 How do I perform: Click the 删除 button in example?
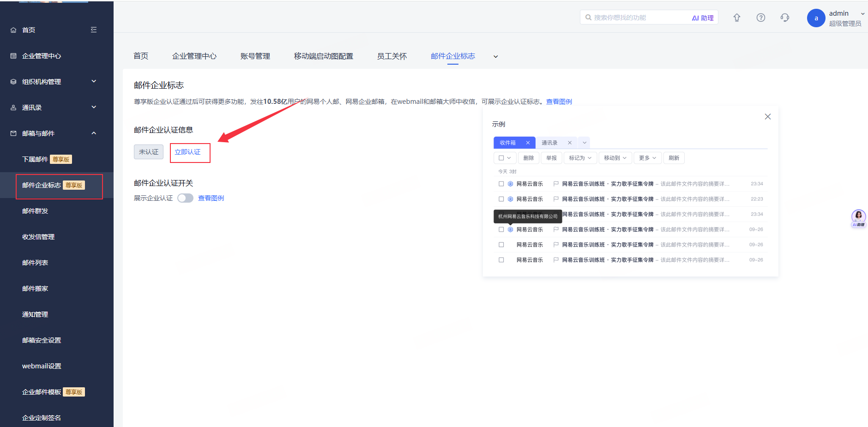529,158
